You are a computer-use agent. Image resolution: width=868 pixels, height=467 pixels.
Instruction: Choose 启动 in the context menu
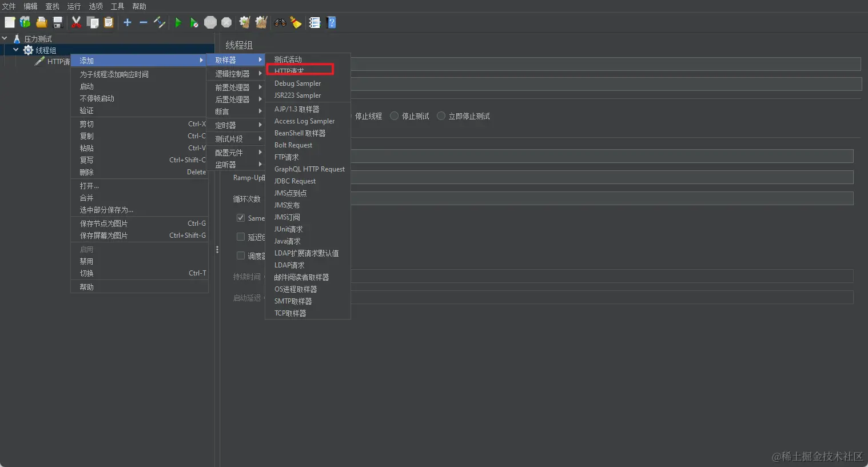coord(139,86)
